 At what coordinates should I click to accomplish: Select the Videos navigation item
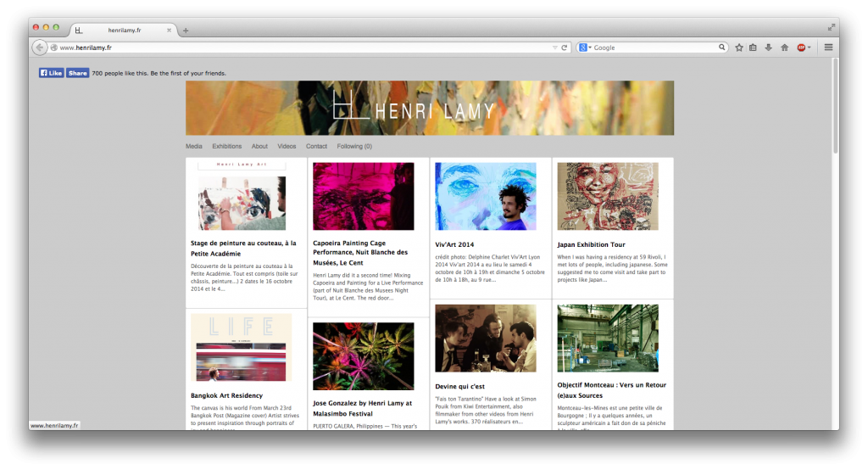(287, 146)
